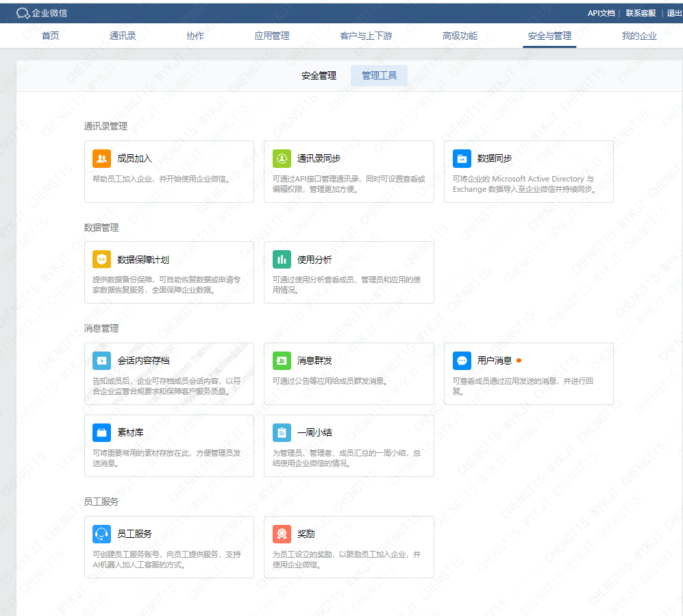Click the 一周小结 clipboard icon
This screenshot has height=616, width=683.
pyautogui.click(x=282, y=432)
